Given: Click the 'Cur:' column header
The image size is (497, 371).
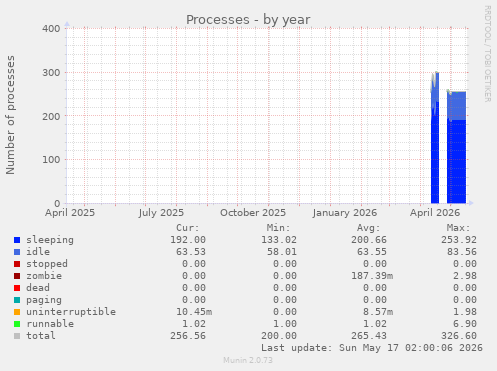Looking at the screenshot, I should [188, 228].
